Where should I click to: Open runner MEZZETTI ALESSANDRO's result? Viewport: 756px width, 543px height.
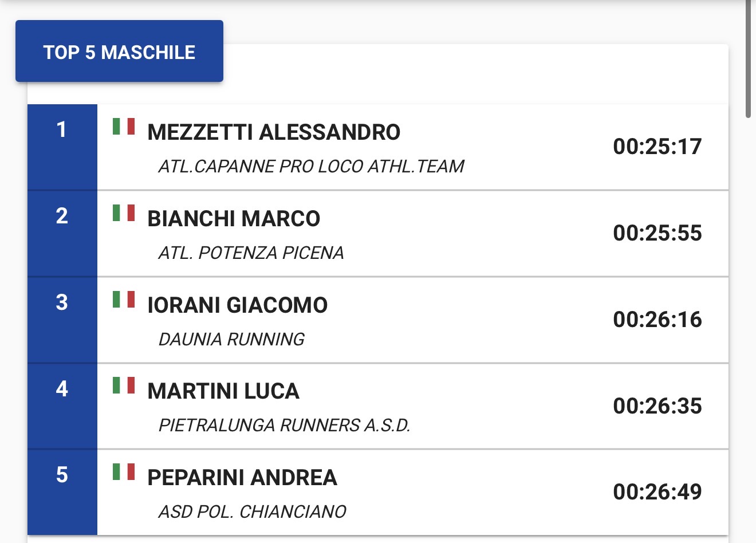(274, 132)
